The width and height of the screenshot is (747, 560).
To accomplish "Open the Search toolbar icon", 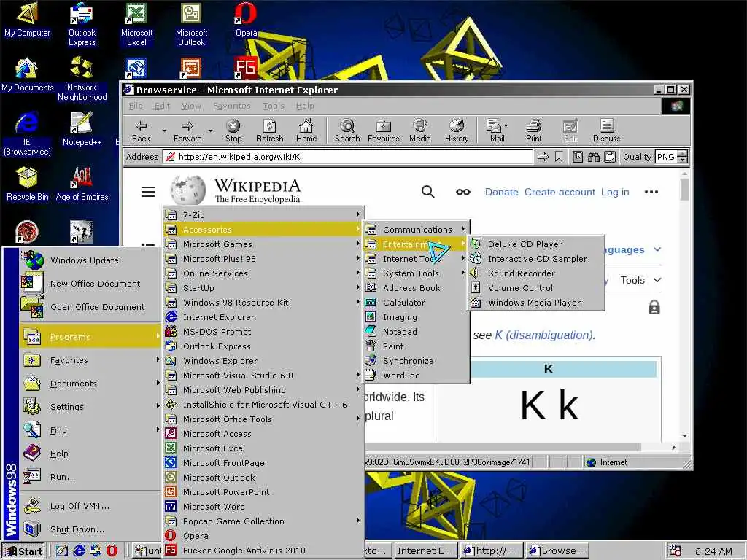I will 347,131.
